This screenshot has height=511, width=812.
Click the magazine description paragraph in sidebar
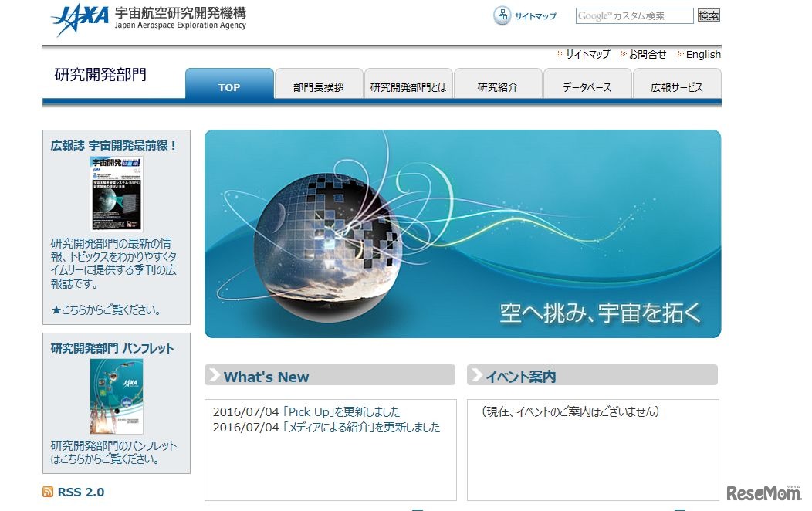click(x=113, y=263)
